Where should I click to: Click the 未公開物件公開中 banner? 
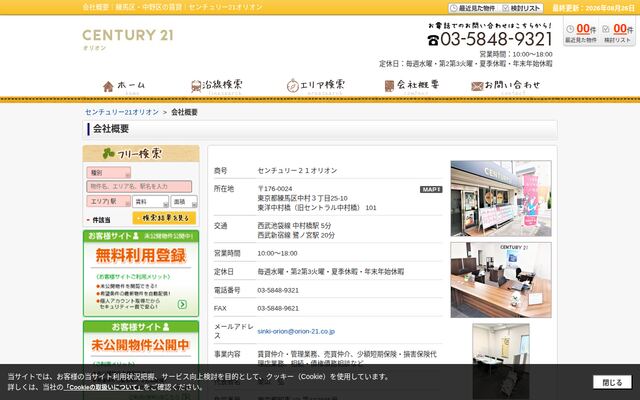141,359
